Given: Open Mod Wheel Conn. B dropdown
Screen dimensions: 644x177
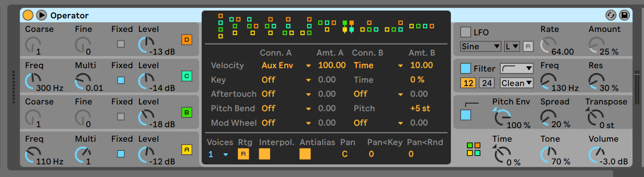Looking at the screenshot, I should click(378, 123).
